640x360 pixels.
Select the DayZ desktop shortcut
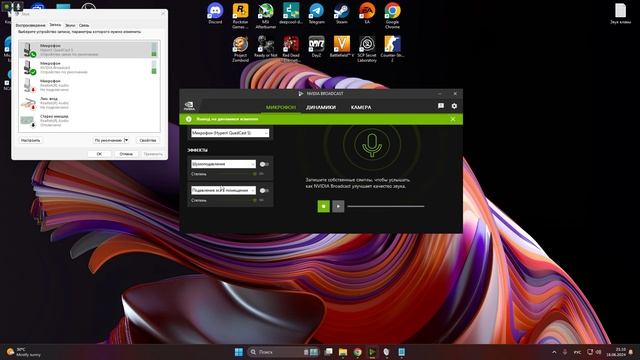316,47
